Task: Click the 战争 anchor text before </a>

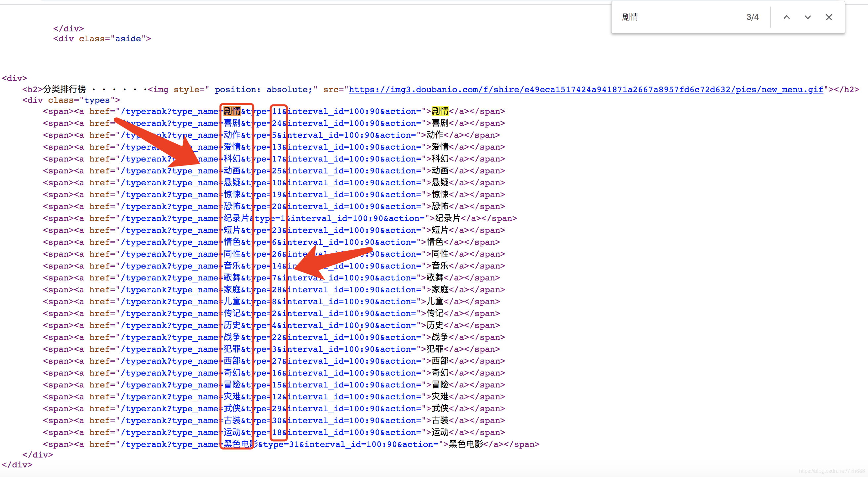Action: (440, 337)
